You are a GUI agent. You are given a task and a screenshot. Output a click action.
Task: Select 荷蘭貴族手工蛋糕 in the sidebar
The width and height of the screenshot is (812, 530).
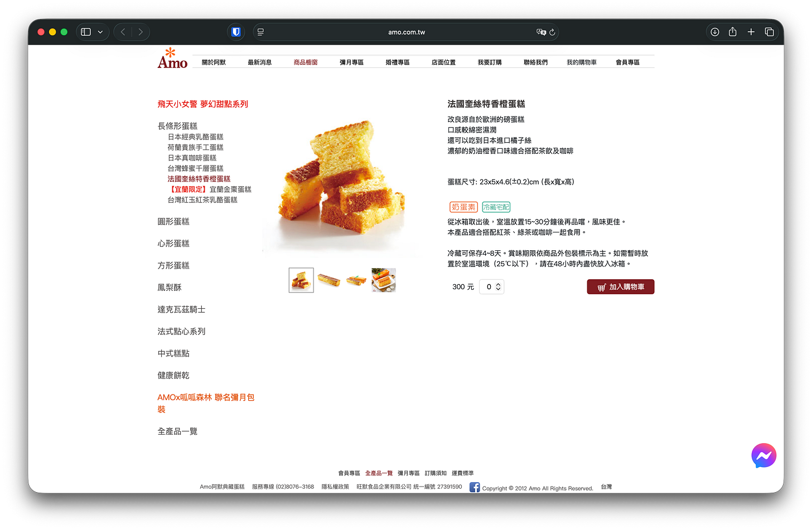tap(196, 147)
